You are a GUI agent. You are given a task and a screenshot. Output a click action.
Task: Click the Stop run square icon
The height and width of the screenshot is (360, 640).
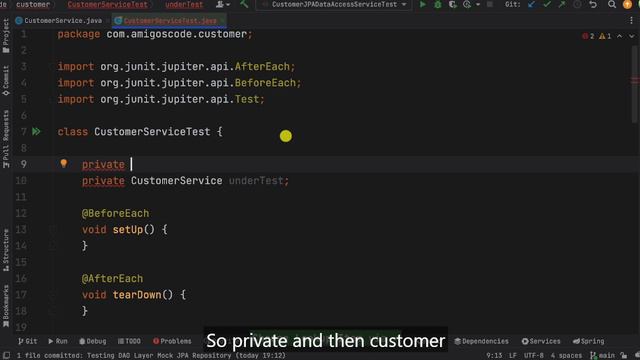(x=490, y=4)
